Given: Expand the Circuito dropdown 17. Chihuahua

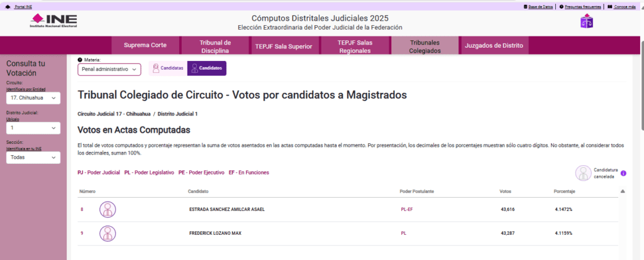Looking at the screenshot, I should tap(33, 99).
